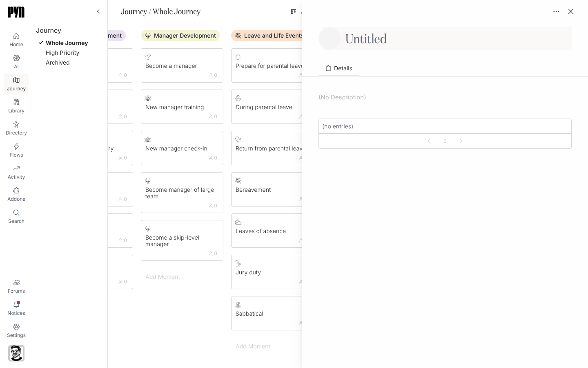Select the Journey map icon in sidebar
588x368 pixels.
[x=16, y=80]
